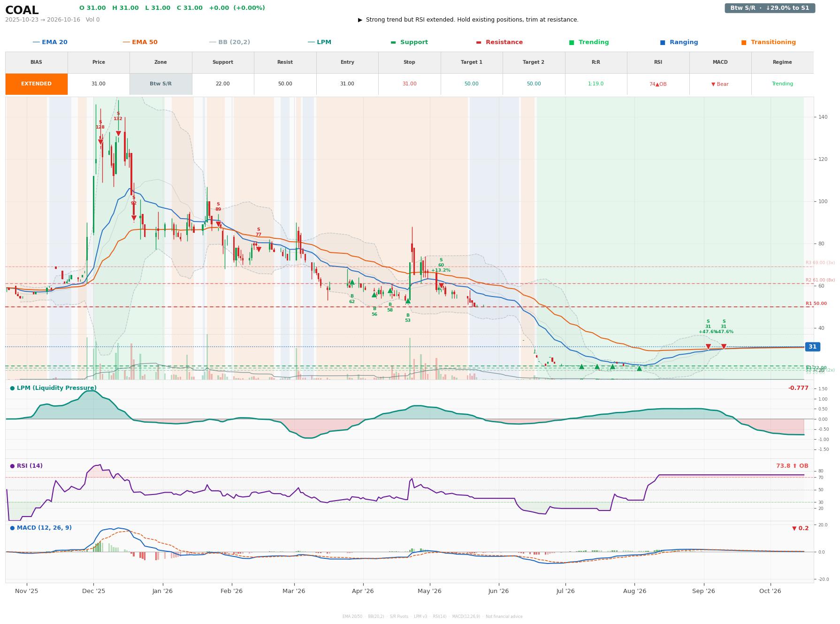Viewport: 840px width, 624px height.
Task: Click the B 56 buy signal marker
Action: pyautogui.click(x=374, y=295)
